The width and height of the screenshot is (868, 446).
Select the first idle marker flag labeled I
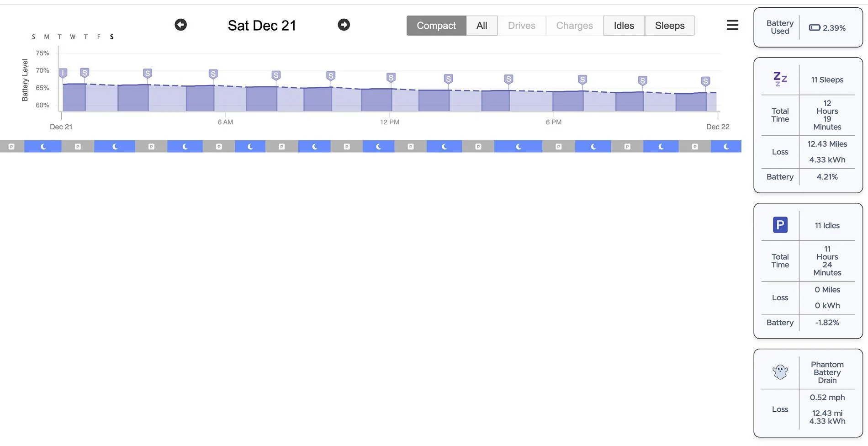63,73
